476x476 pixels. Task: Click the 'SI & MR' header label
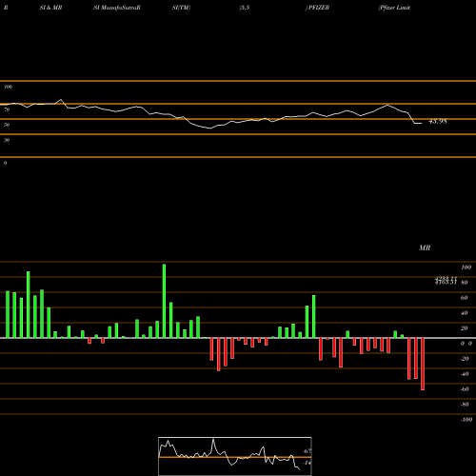pos(50,8)
